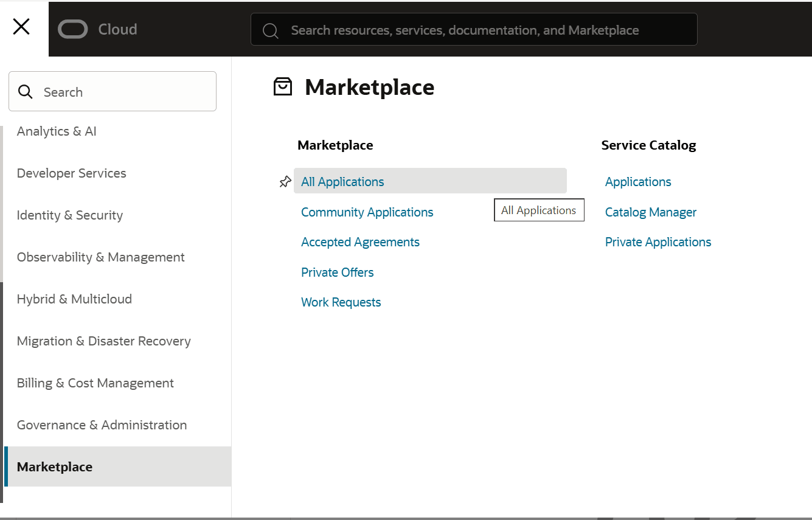Open Catalog Manager
This screenshot has height=520, width=812.
pos(650,212)
